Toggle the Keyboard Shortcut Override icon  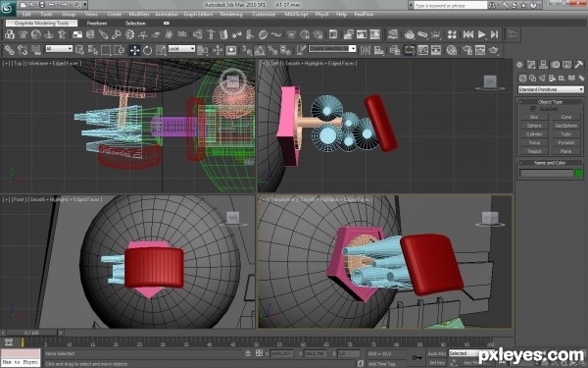pos(231,50)
